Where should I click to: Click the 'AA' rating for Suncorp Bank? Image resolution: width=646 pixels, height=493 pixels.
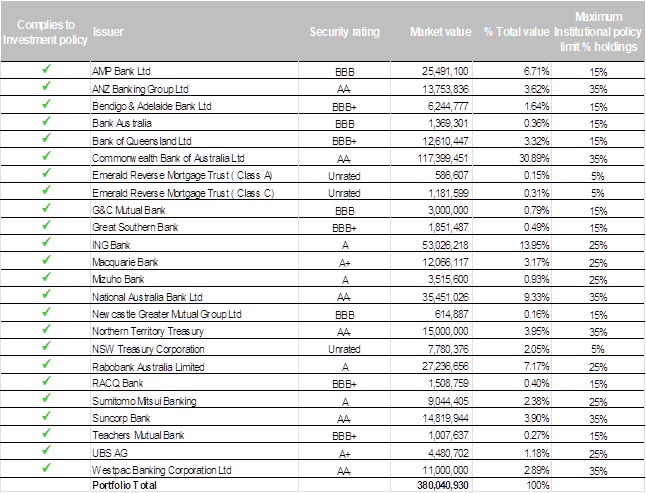(344, 419)
